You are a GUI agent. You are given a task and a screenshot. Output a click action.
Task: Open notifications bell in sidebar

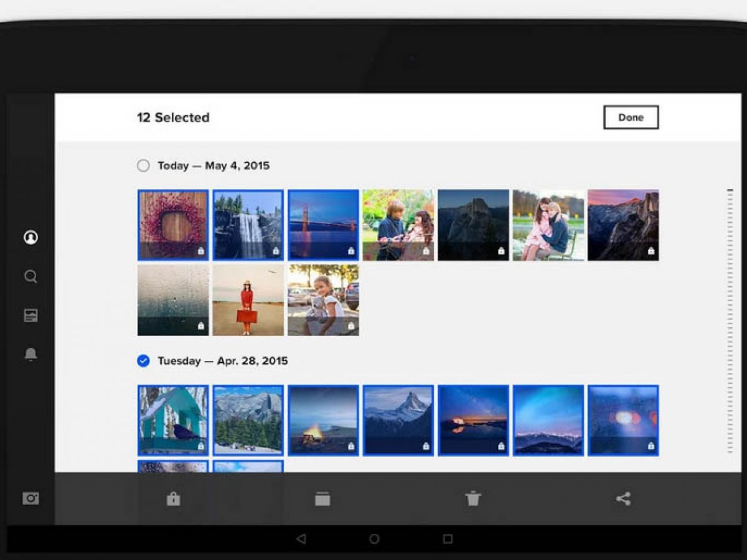pos(31,354)
